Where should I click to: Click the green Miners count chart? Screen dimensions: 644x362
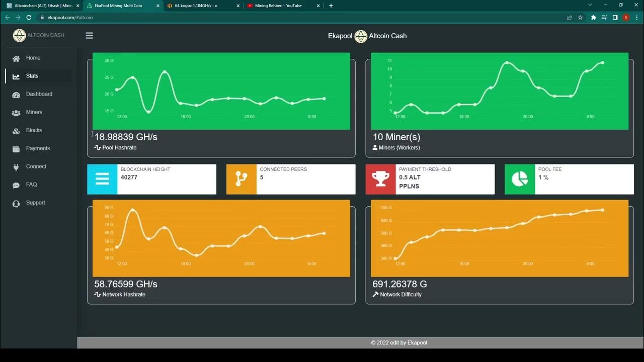point(500,91)
